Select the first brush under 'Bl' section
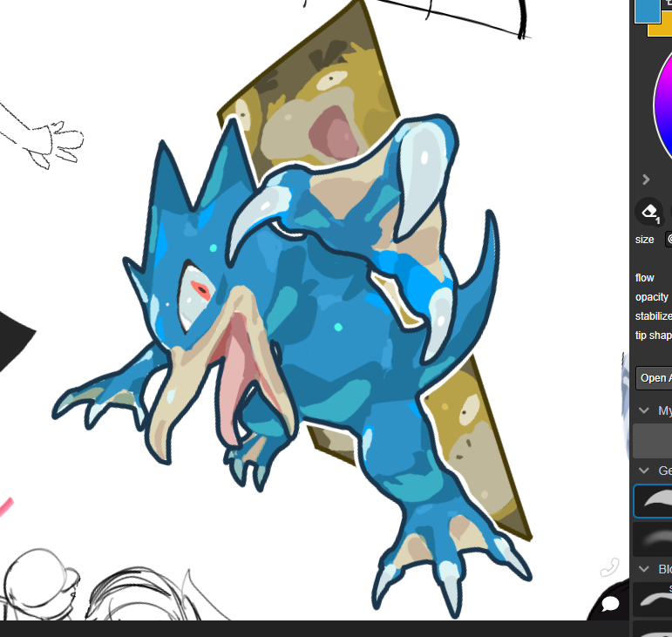Screen dimensions: 672x637 tap(653, 599)
